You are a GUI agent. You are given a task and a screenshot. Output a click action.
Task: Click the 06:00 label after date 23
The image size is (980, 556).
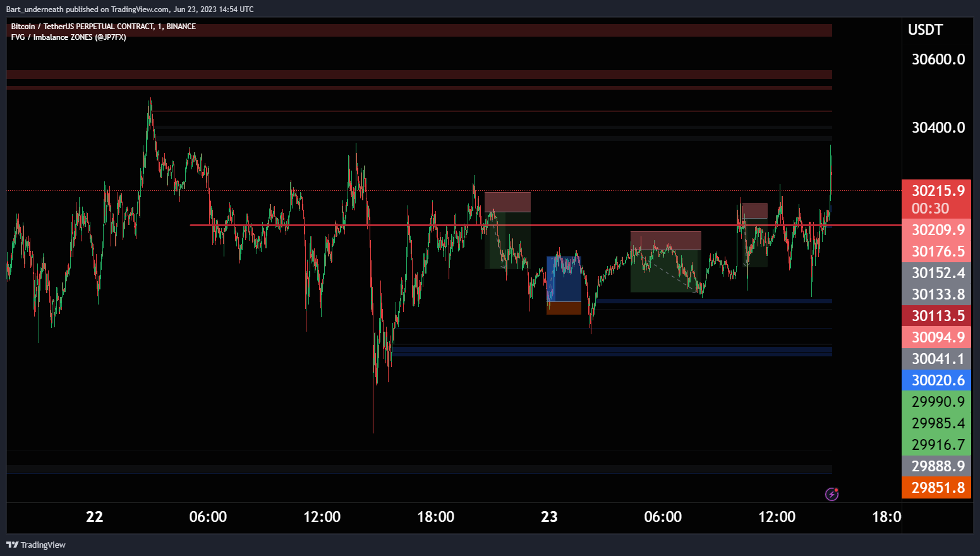point(663,517)
